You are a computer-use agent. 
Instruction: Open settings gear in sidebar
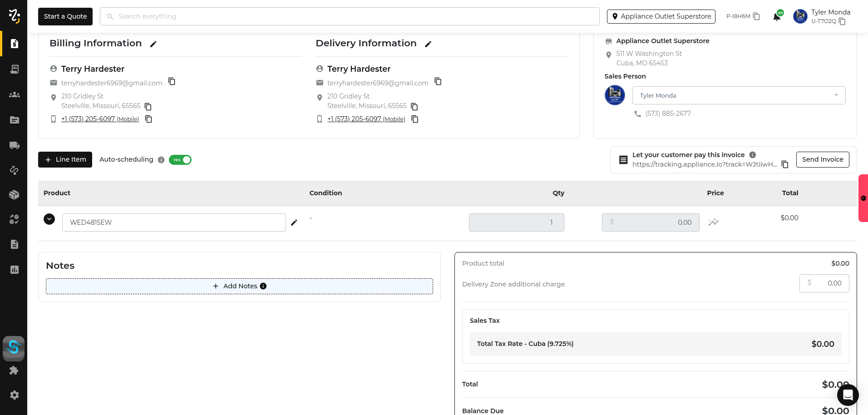[x=14, y=395]
